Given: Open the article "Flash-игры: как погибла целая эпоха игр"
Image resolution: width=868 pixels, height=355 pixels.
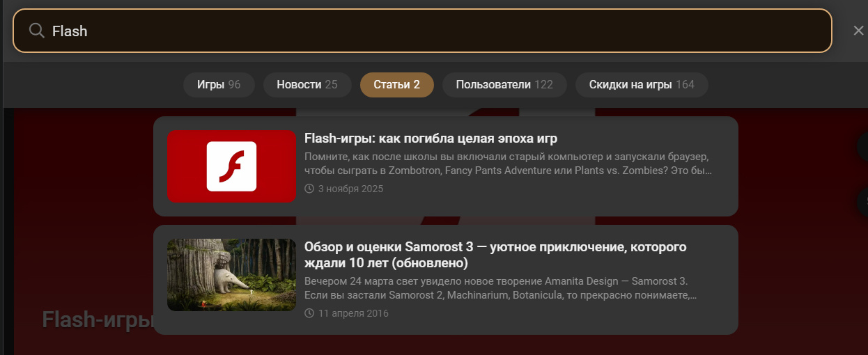Looking at the screenshot, I should pos(431,138).
